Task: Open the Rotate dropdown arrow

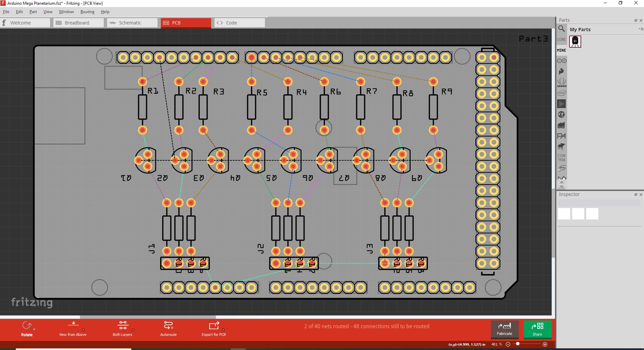Action: coord(34,329)
